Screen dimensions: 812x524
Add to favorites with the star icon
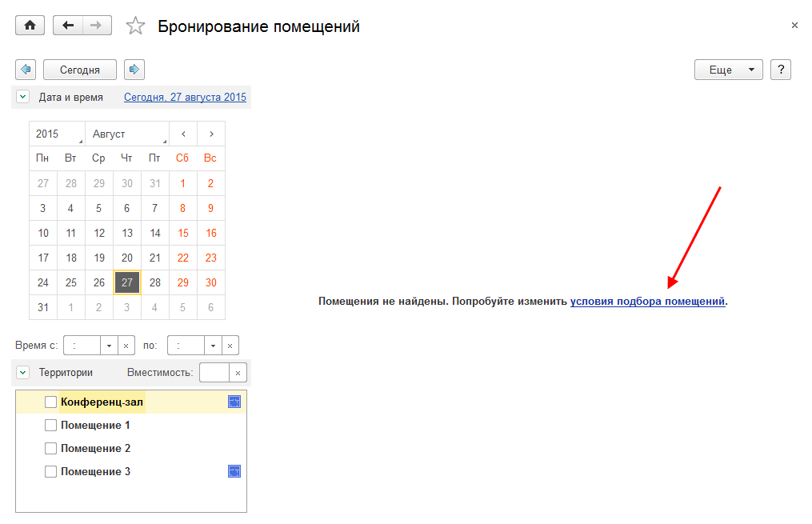coord(135,26)
